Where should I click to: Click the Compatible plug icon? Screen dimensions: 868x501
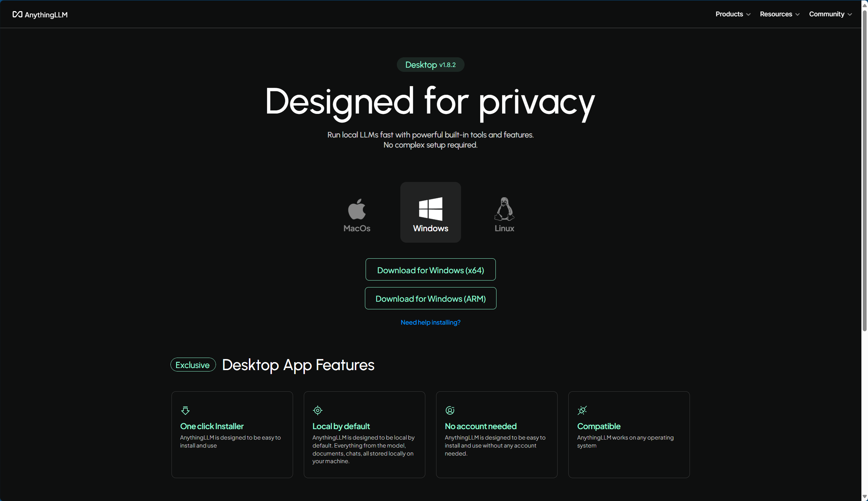[582, 410]
